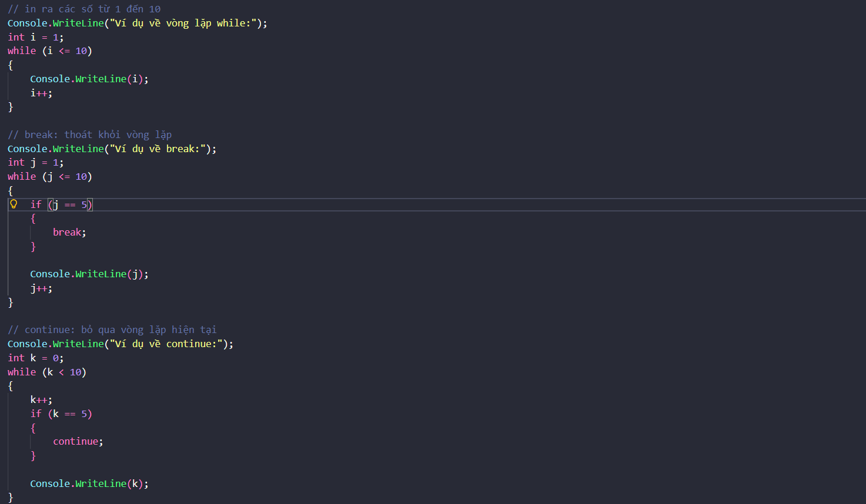Click the 'if (k == 5)' condition
The image size is (866, 504).
[61, 414]
